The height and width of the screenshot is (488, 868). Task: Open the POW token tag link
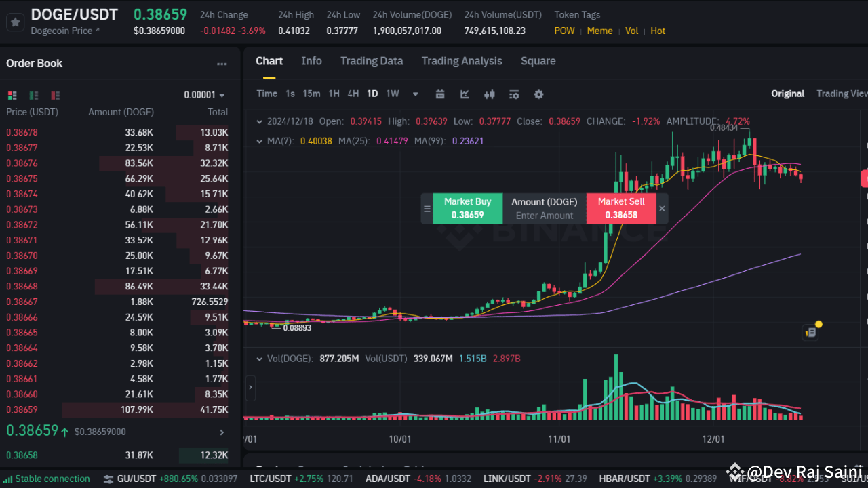pyautogui.click(x=564, y=30)
